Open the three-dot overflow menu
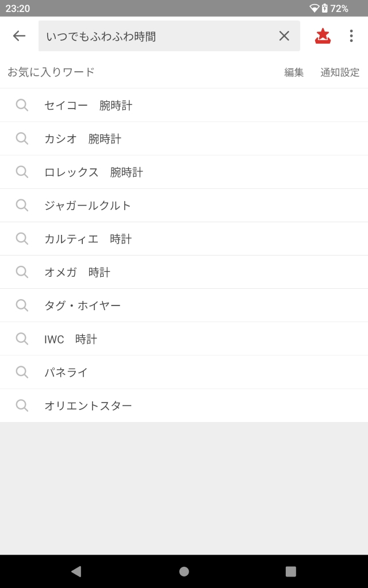Viewport: 368px width, 588px height. pos(351,36)
